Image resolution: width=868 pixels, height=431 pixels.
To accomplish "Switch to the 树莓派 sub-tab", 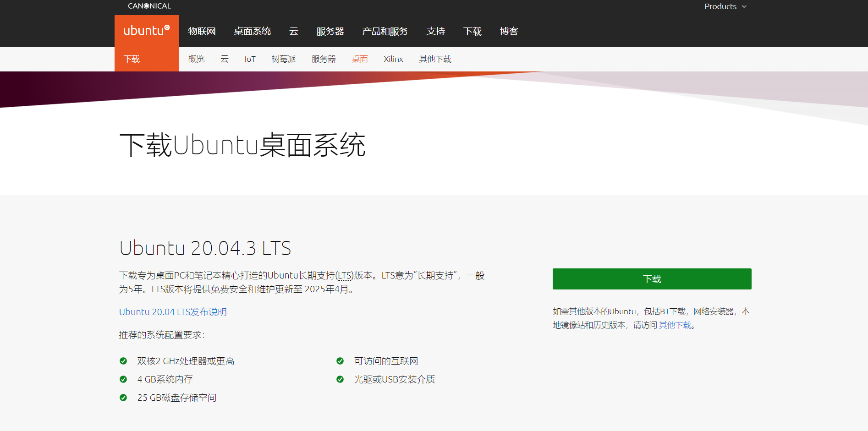I will tap(284, 59).
